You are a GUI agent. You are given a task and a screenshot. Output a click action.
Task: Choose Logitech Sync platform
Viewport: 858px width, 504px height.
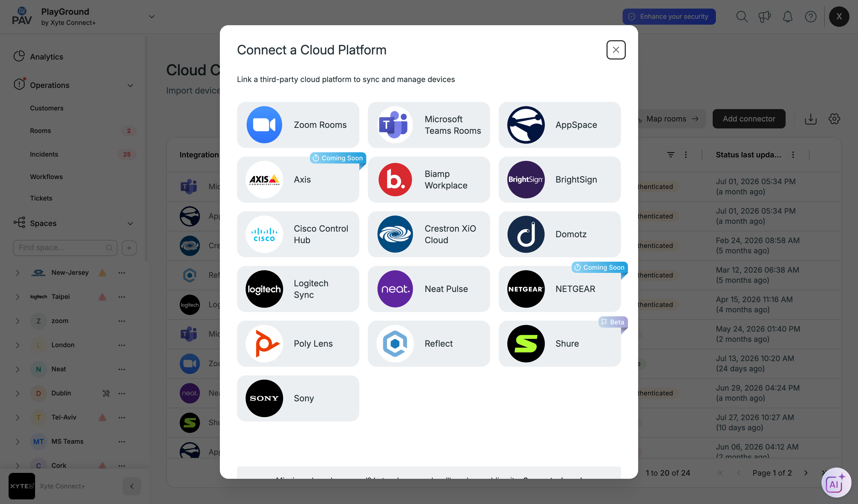[x=298, y=289]
